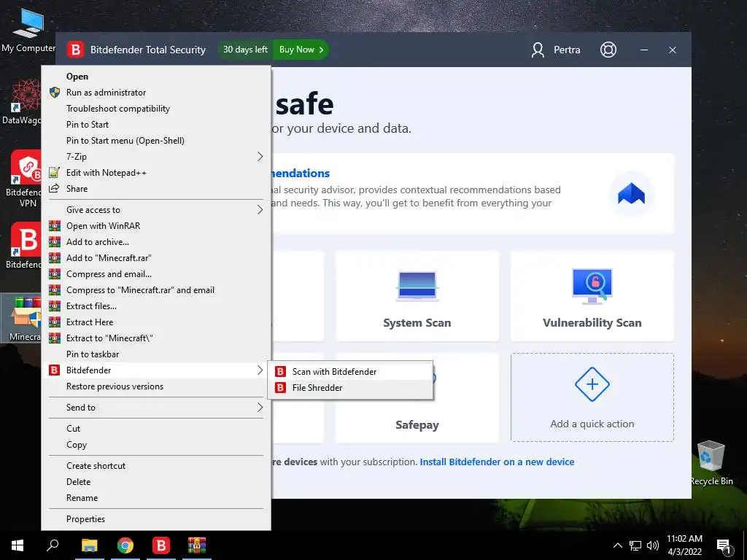Launch System Scan tile
The height and width of the screenshot is (560, 747).
tap(417, 296)
